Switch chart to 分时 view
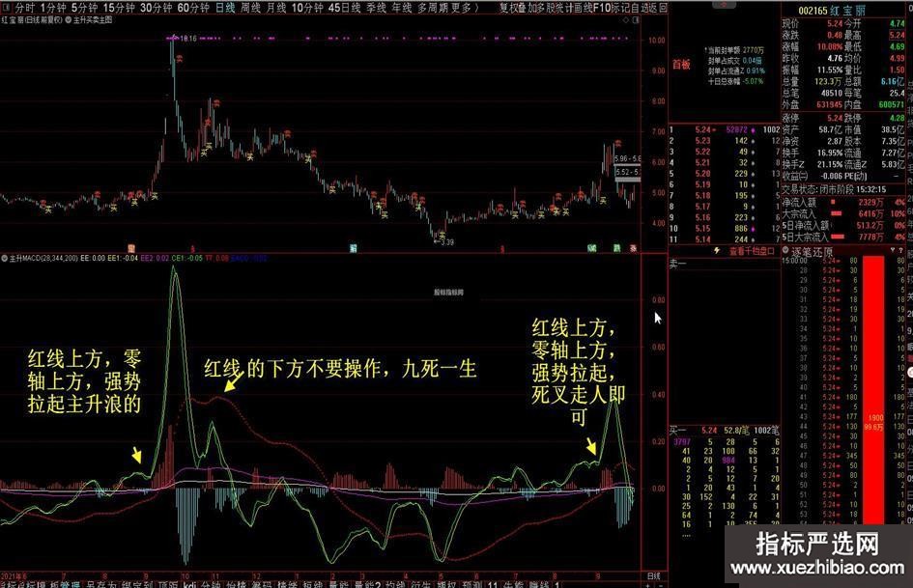913x588 pixels. coord(25,8)
